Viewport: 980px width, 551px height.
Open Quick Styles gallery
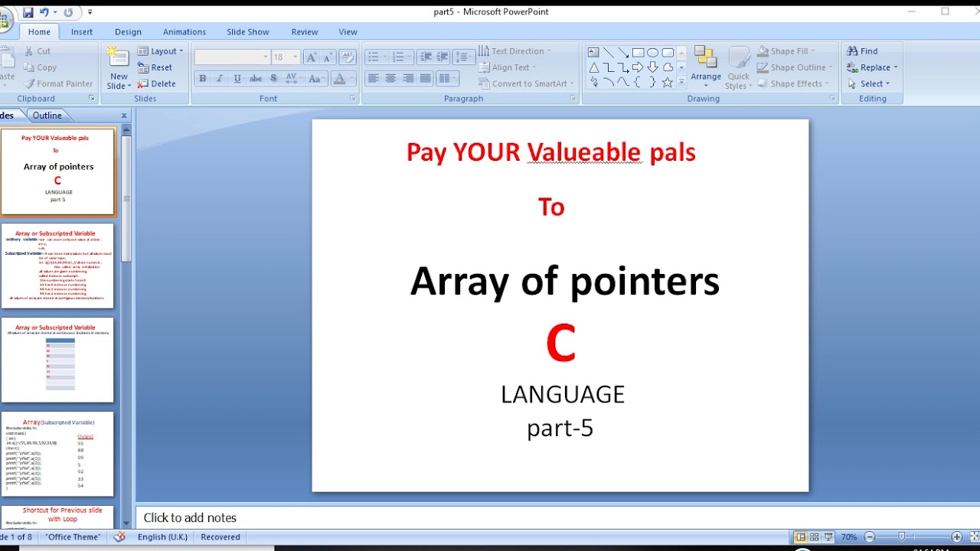(739, 69)
